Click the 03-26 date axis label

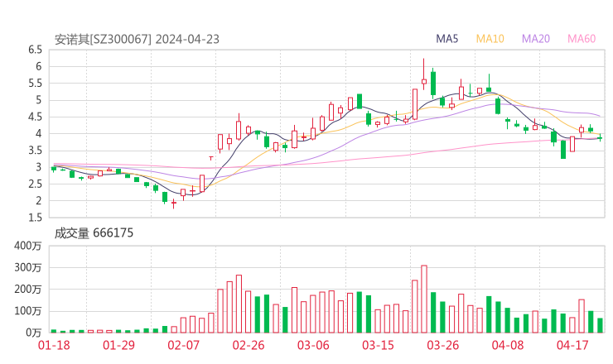[x=442, y=345]
